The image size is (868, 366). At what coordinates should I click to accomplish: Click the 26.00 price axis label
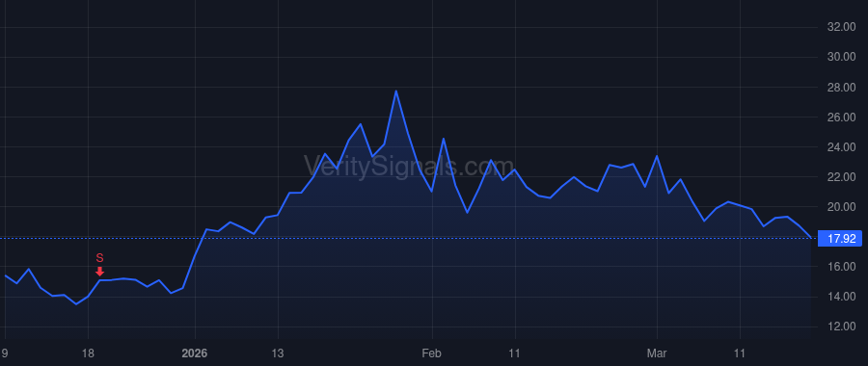[x=841, y=118]
